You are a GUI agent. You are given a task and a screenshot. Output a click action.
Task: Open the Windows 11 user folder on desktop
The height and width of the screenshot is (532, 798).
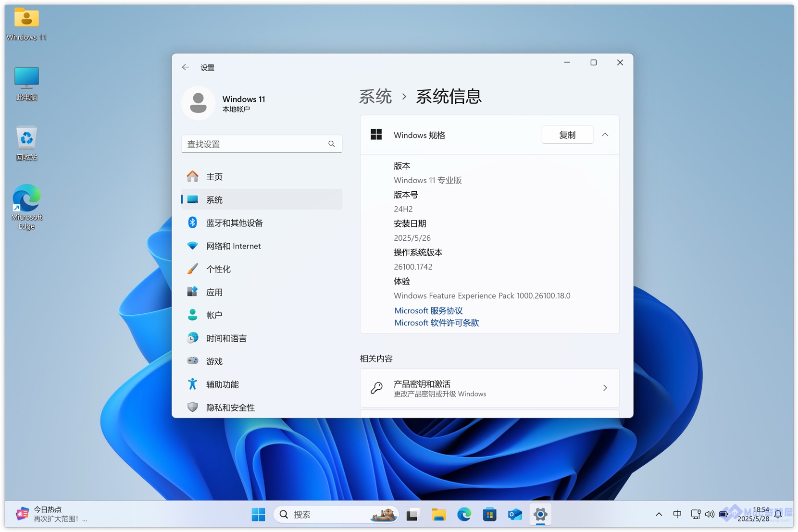point(26,24)
